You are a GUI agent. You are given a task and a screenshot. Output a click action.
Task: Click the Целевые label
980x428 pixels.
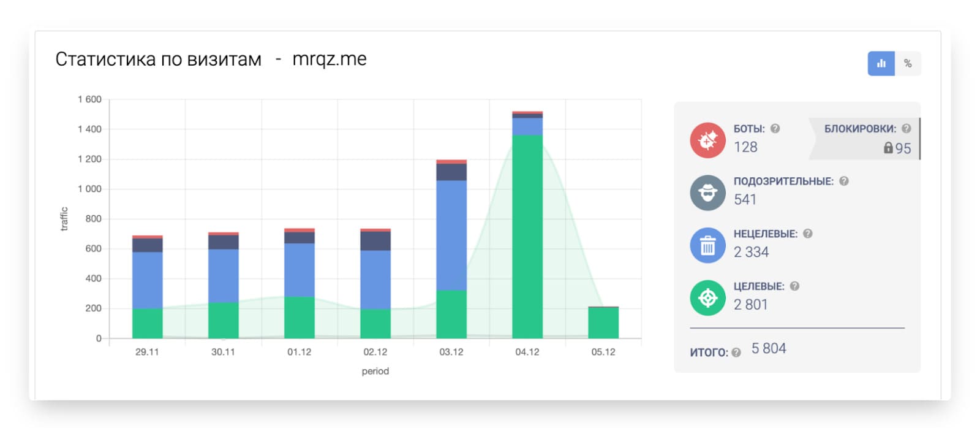tap(759, 286)
